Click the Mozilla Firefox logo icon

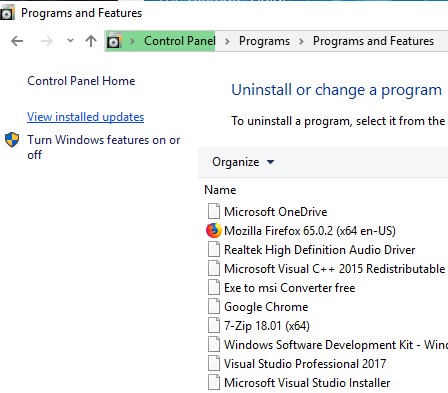214,230
